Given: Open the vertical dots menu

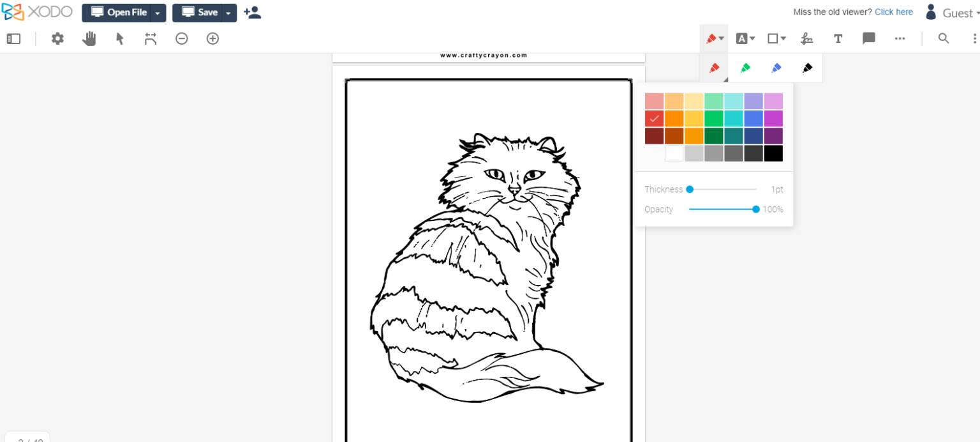Looking at the screenshot, I should click(976, 38).
